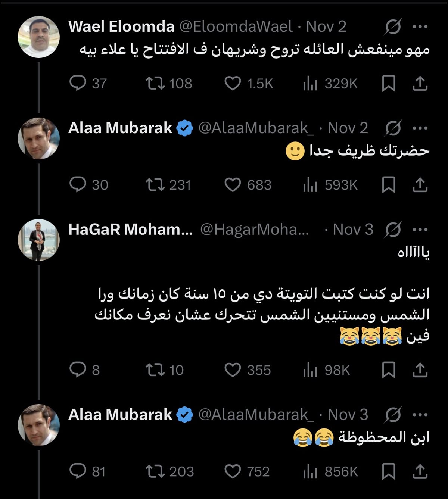This screenshot has width=448, height=499.
Task: Share HaGaR Mohamed's tweet
Action: (x=420, y=370)
